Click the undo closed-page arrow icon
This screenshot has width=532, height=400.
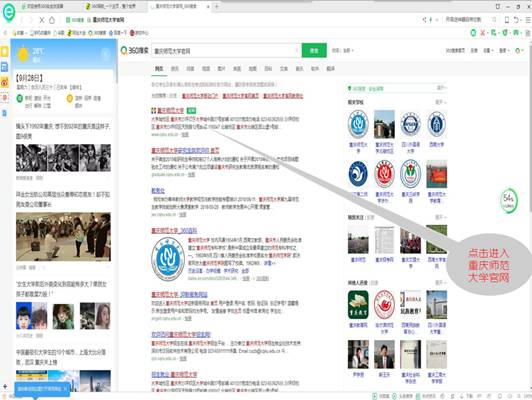point(516,20)
